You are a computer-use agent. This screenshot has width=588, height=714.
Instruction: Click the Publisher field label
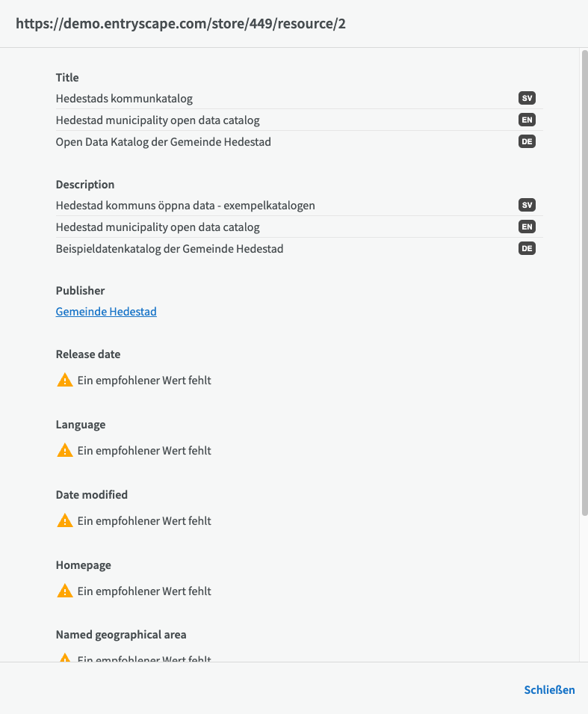[80, 291]
